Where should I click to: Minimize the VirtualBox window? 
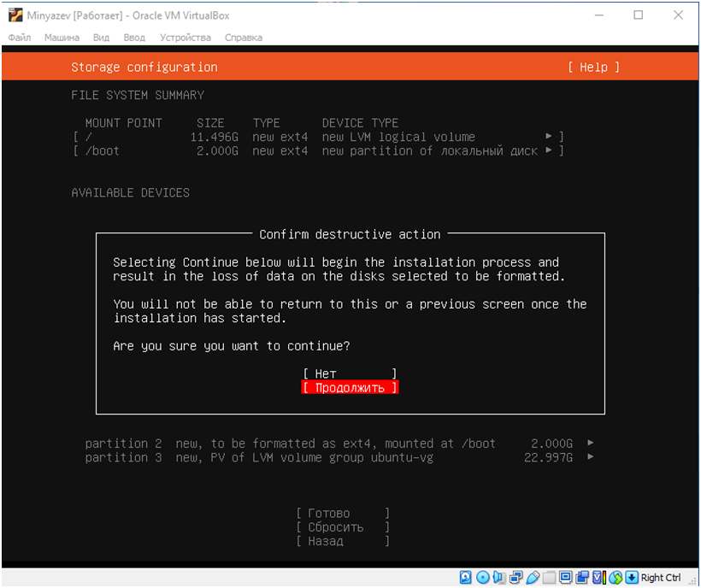point(598,15)
